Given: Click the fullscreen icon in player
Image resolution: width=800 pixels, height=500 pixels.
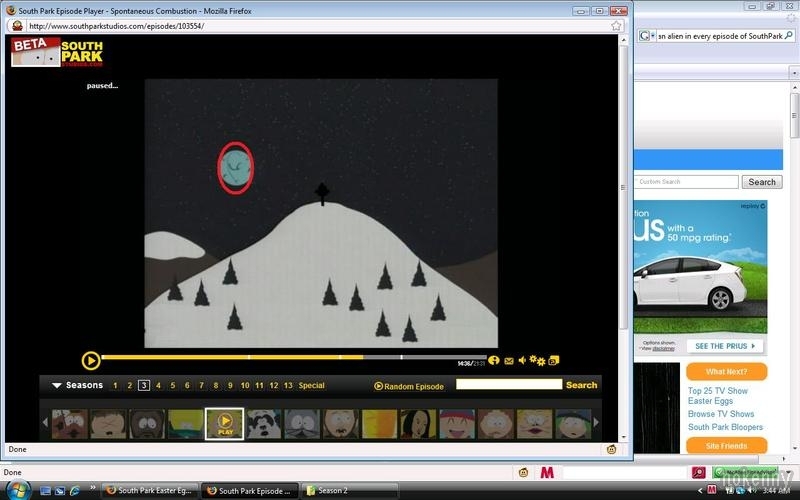Looking at the screenshot, I should (x=553, y=360).
